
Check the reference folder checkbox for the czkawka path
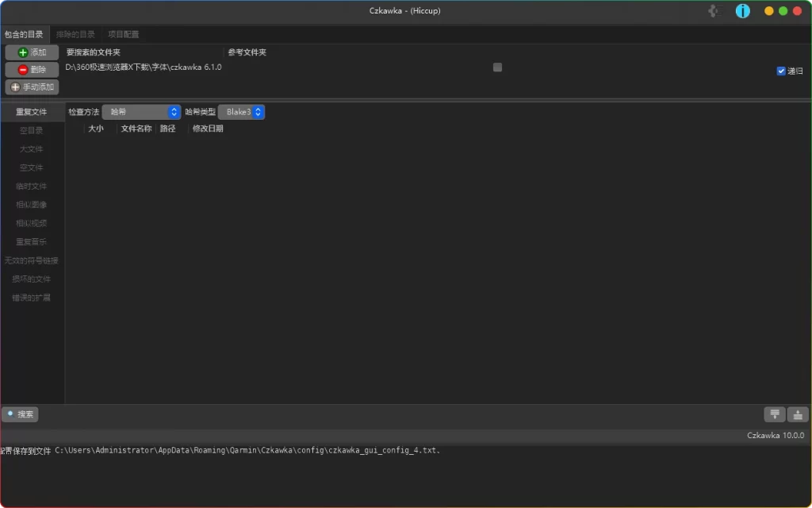pos(497,67)
